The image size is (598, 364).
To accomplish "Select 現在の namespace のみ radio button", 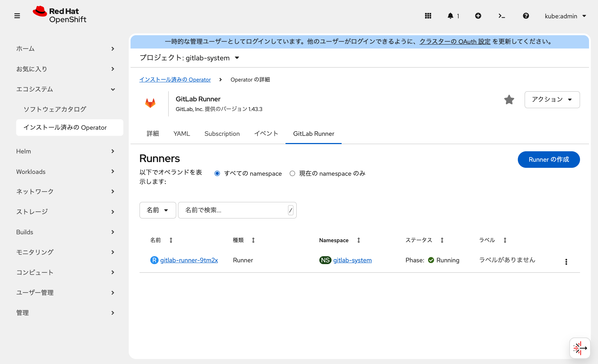I will pyautogui.click(x=292, y=173).
